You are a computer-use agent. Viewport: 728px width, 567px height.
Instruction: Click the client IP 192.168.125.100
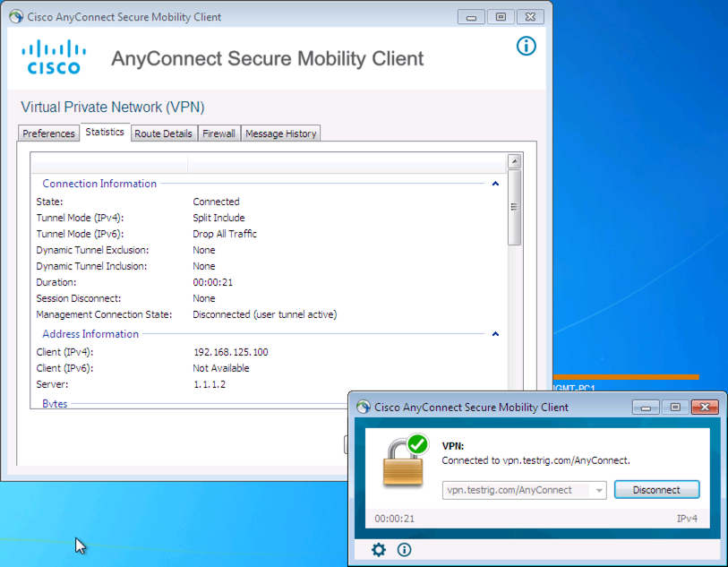(x=231, y=352)
